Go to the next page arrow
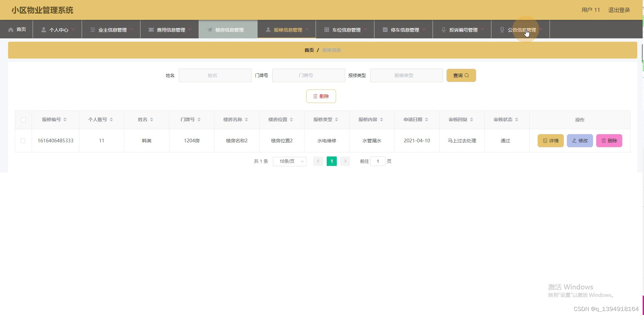 point(345,161)
